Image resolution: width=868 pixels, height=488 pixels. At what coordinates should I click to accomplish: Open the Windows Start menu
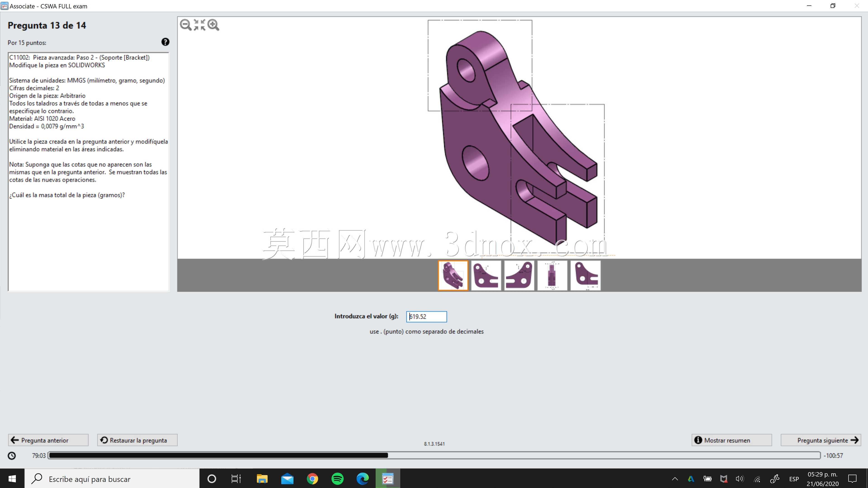click(x=12, y=478)
